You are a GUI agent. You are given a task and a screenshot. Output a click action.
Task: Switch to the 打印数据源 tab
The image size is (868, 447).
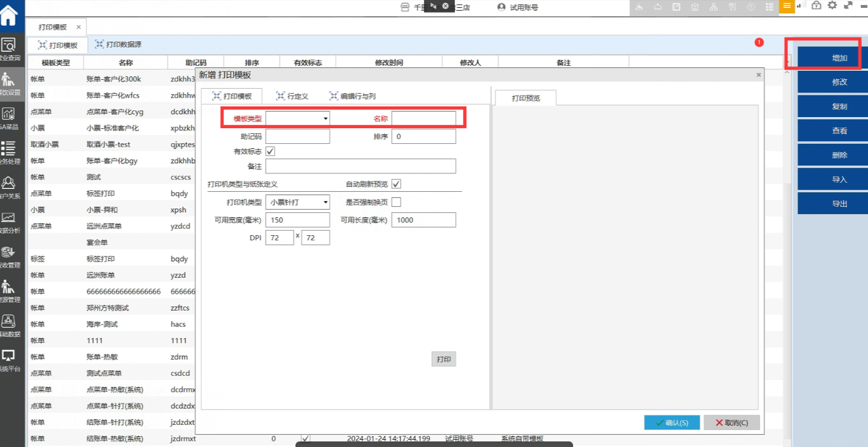pyautogui.click(x=118, y=45)
